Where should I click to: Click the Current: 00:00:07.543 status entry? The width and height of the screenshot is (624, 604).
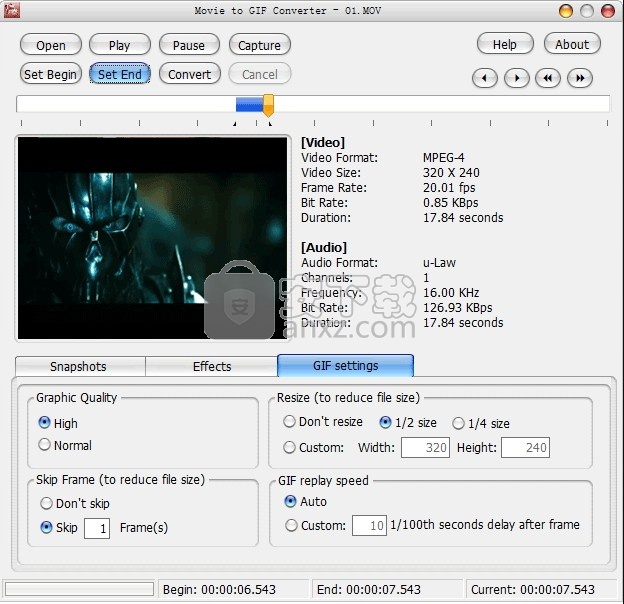pyautogui.click(x=533, y=589)
